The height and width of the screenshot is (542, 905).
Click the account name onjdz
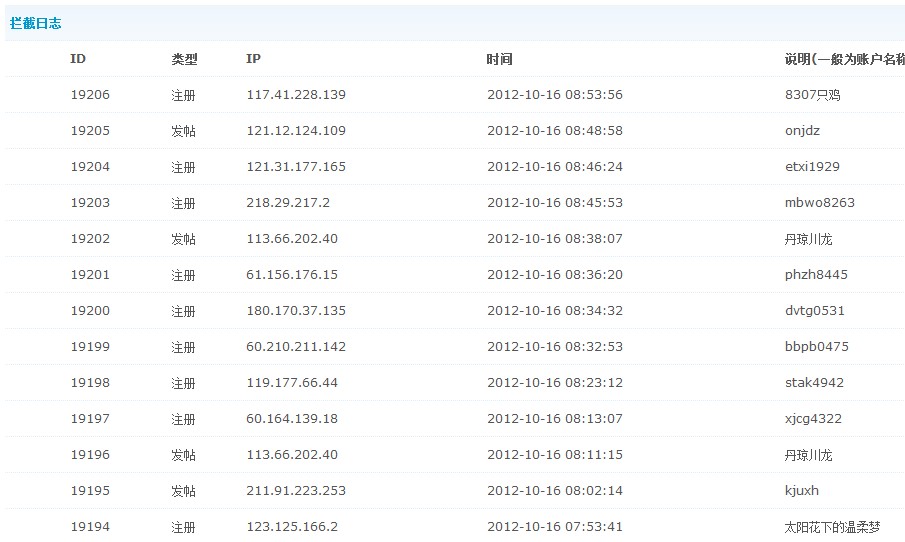coord(802,131)
